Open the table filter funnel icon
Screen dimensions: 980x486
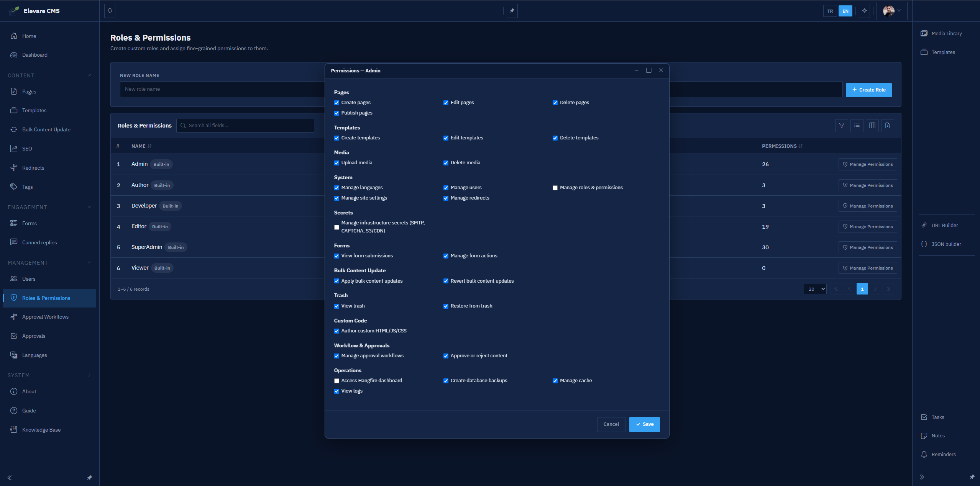tap(842, 126)
